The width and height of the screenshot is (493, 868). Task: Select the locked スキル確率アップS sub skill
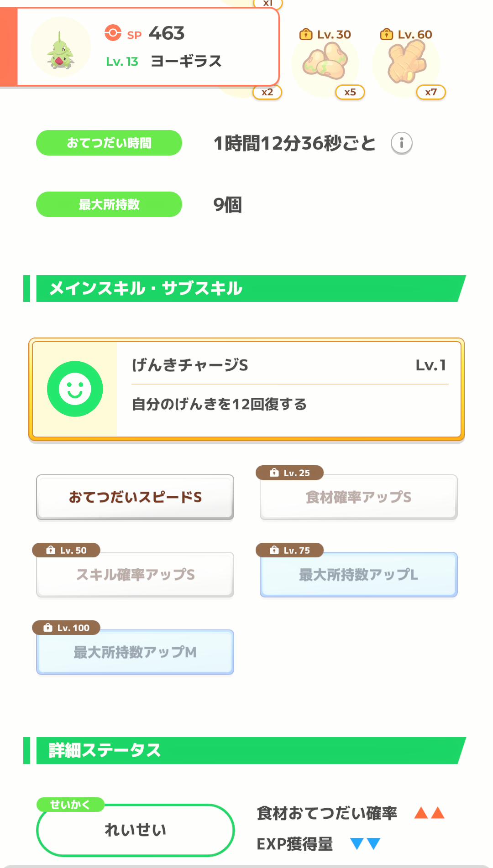(x=135, y=575)
